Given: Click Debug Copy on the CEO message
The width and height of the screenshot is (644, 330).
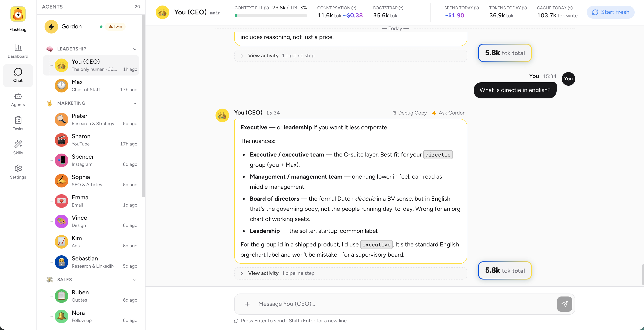Looking at the screenshot, I should (x=409, y=113).
